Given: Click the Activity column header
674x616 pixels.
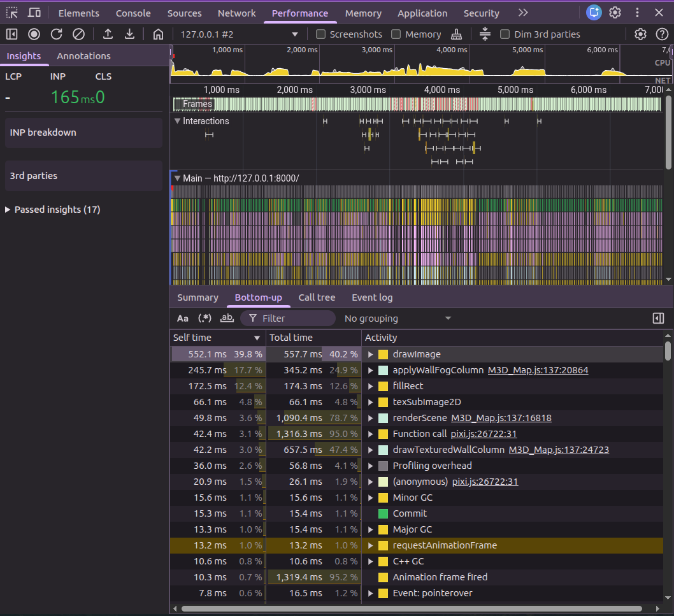Looking at the screenshot, I should click(x=512, y=338).
